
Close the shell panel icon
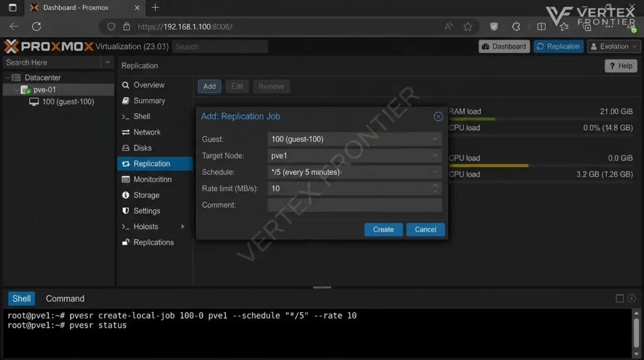(631, 298)
